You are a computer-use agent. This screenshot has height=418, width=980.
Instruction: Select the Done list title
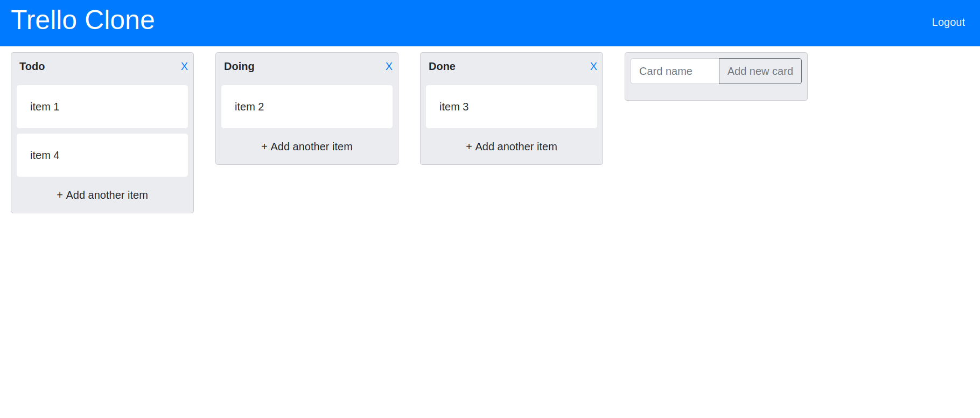click(442, 66)
